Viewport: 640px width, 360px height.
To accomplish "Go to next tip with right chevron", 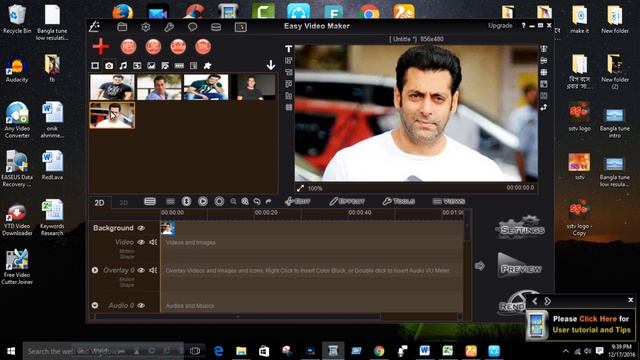I will [x=547, y=301].
